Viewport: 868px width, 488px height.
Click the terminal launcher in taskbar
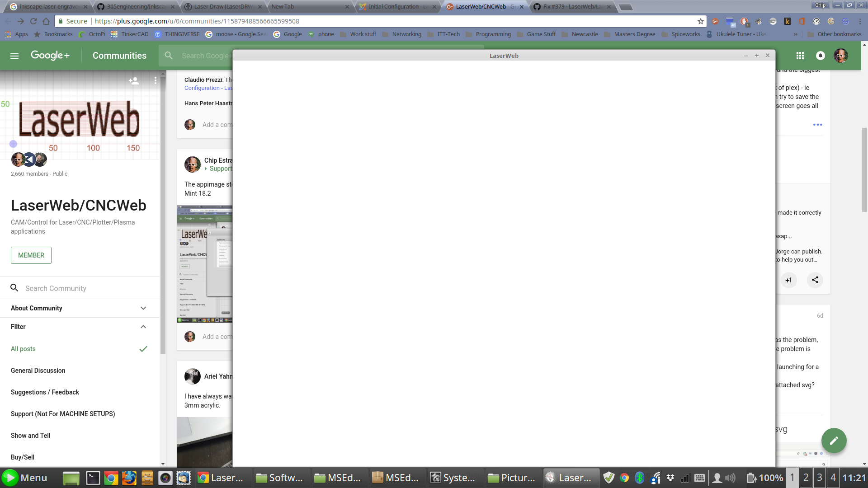pyautogui.click(x=93, y=478)
